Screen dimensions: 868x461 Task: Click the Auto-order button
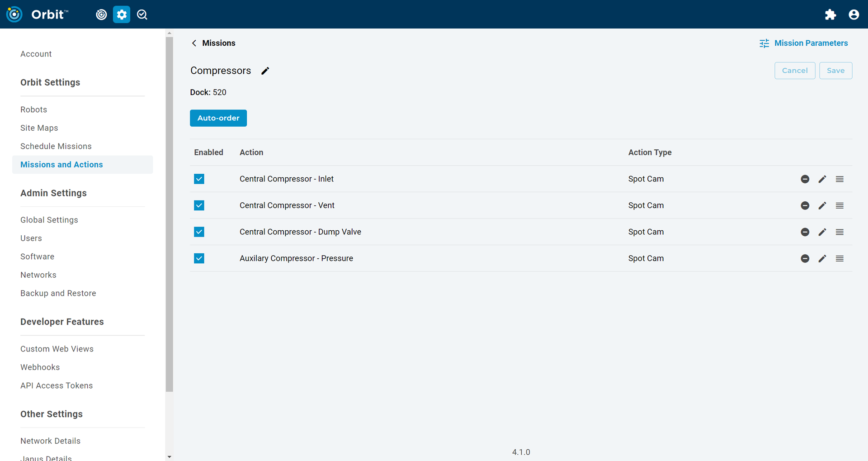218,118
